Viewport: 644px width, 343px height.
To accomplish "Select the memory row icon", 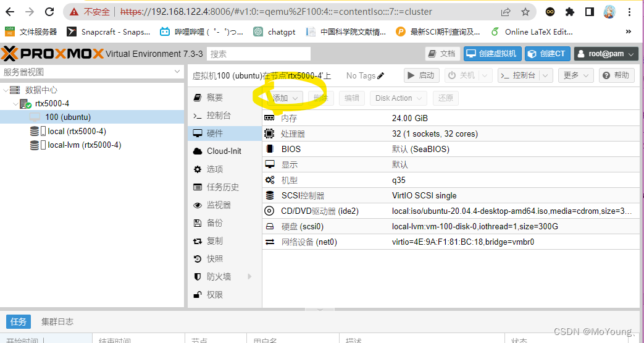I will point(269,118).
